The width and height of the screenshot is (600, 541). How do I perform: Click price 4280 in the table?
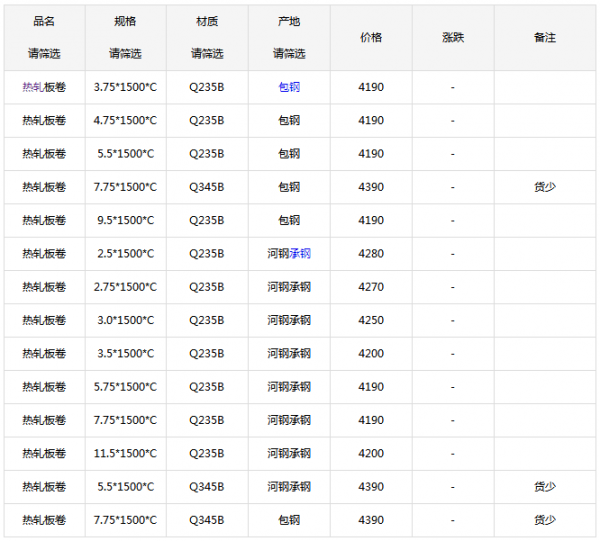click(x=371, y=254)
